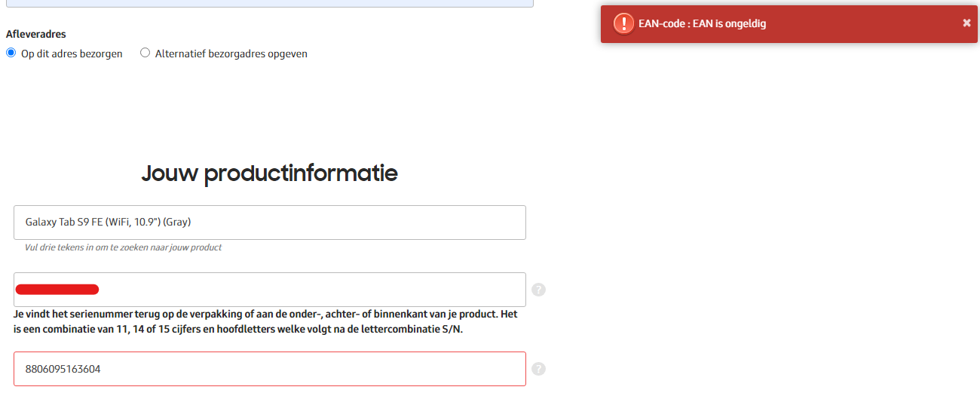Click the 'EAN-code' prefix in the red banner
The width and height of the screenshot is (980, 393).
pyautogui.click(x=661, y=24)
